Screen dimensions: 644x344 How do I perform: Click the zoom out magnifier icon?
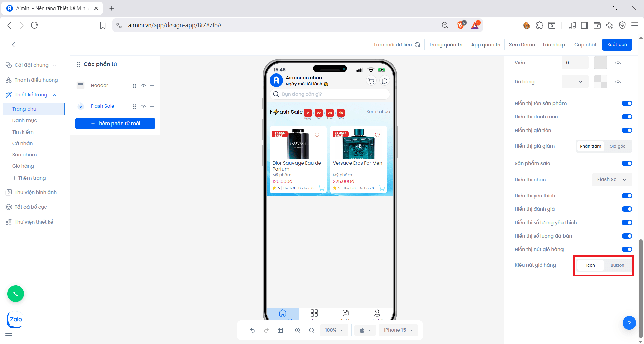click(x=312, y=330)
